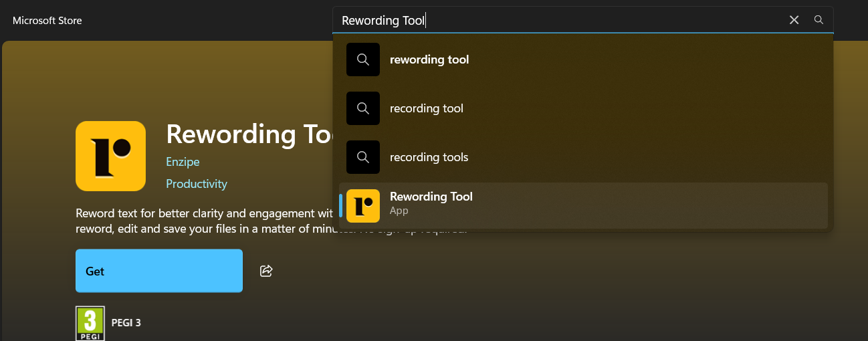Choose the 'recording tool' search suggestion
Screen dimensions: 868x341
point(427,108)
